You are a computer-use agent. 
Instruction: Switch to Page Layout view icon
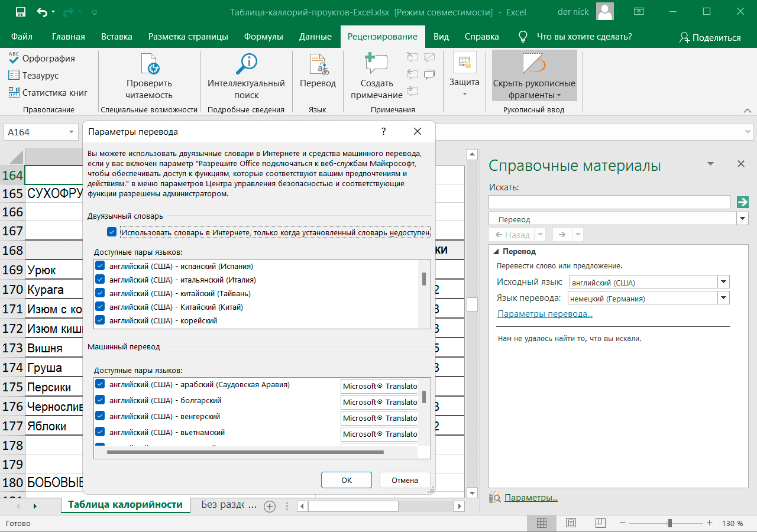(571, 523)
